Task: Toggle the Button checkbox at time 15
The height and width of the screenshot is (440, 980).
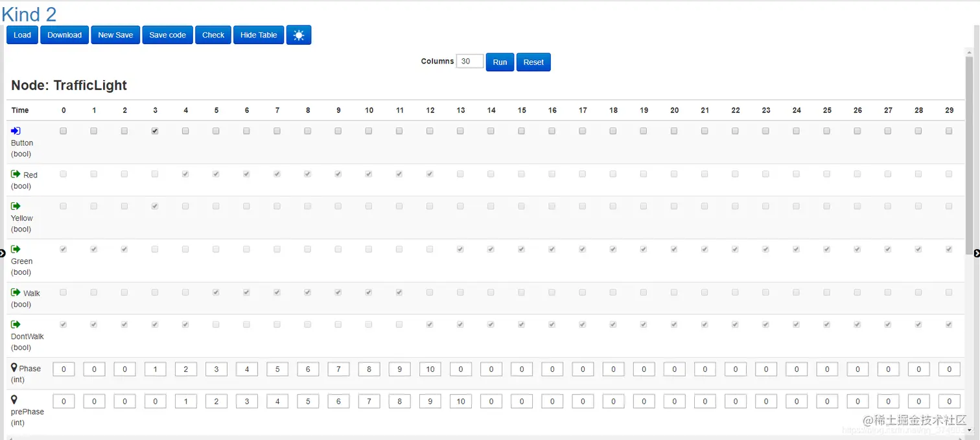Action: 521,131
